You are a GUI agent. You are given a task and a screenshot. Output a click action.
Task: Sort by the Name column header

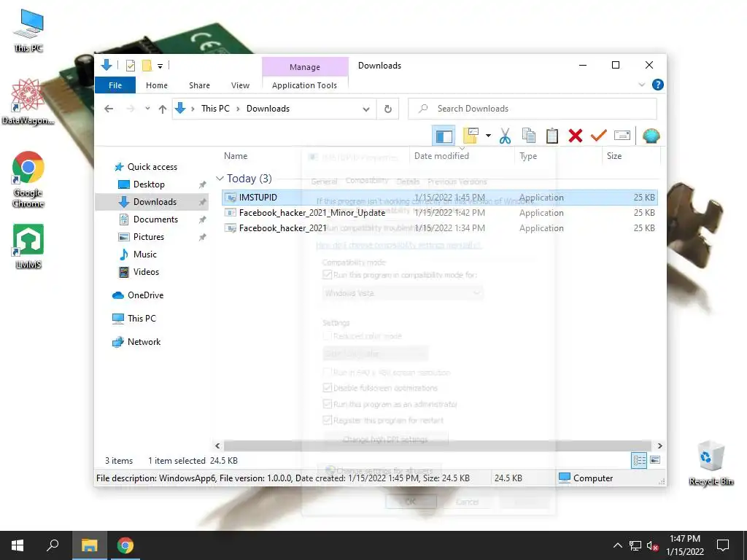(236, 156)
